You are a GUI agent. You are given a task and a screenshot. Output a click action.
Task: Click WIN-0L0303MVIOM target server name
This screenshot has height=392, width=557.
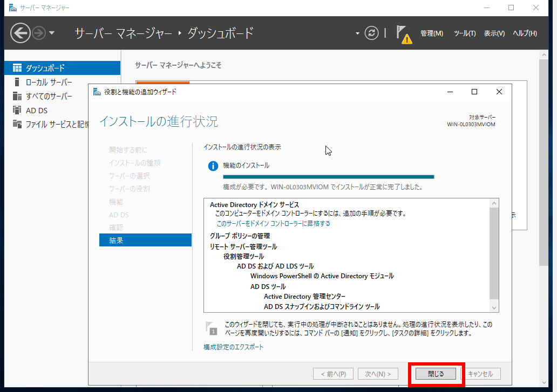pos(471,125)
